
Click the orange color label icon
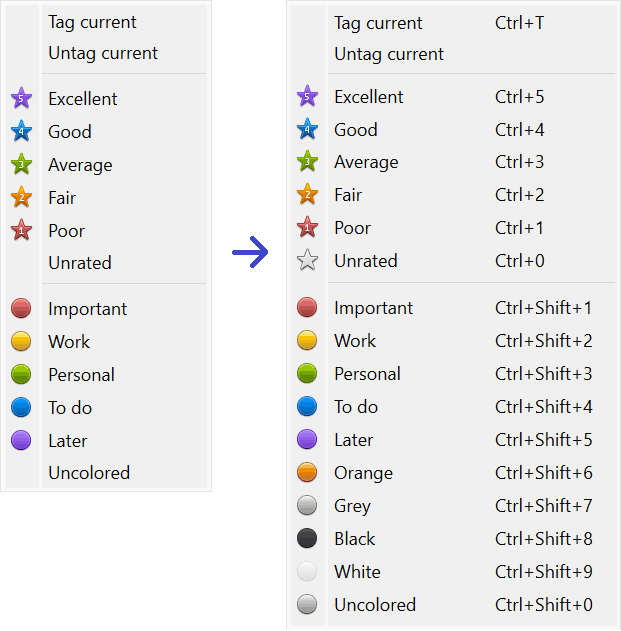tap(307, 473)
